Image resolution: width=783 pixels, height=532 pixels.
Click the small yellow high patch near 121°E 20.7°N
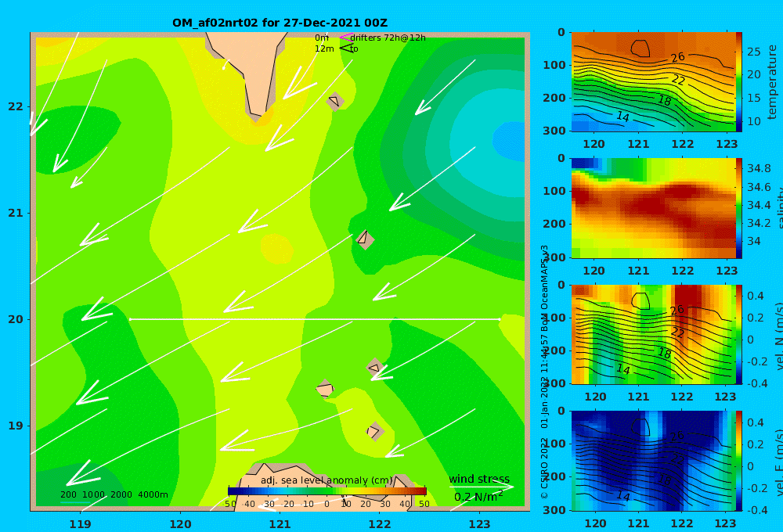276,249
